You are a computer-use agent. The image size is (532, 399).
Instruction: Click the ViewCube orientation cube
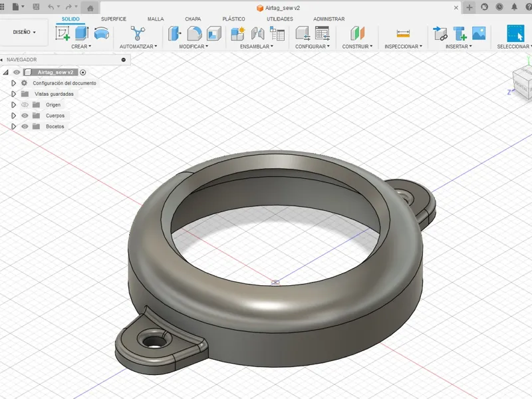click(x=523, y=82)
